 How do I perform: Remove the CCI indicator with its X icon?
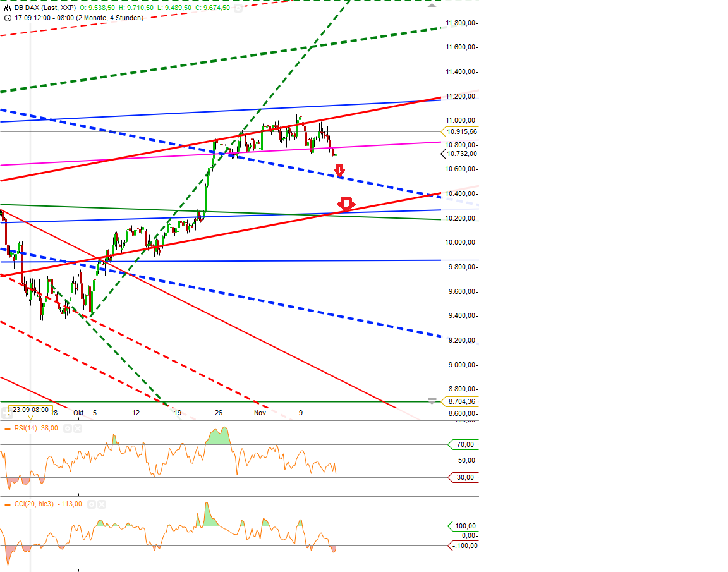[100, 504]
